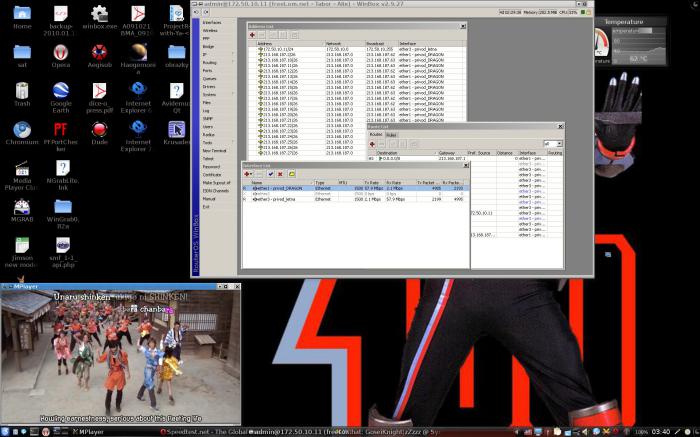Click Exit in WinBox sidebar
This screenshot has height=437, width=700.
206,207
